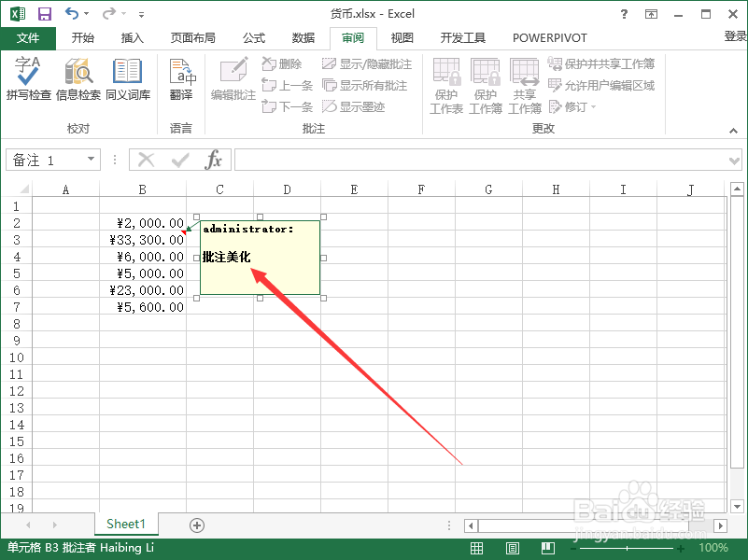
Task: Save the workbook from quick access toolbar
Action: (44, 13)
